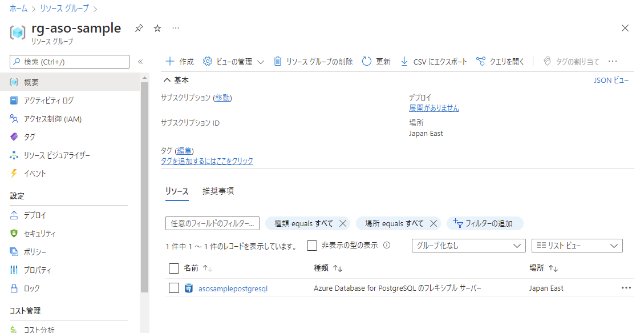Click the ビューの管理 gear icon

(208, 61)
